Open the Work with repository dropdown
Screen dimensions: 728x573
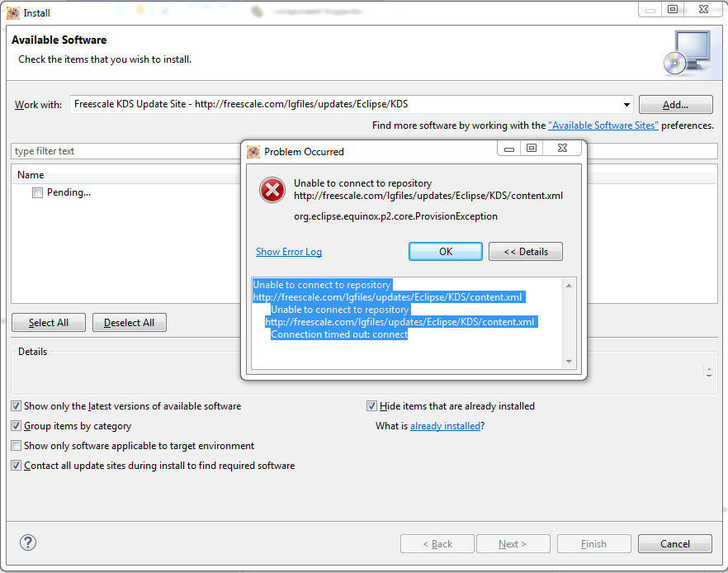coord(626,104)
